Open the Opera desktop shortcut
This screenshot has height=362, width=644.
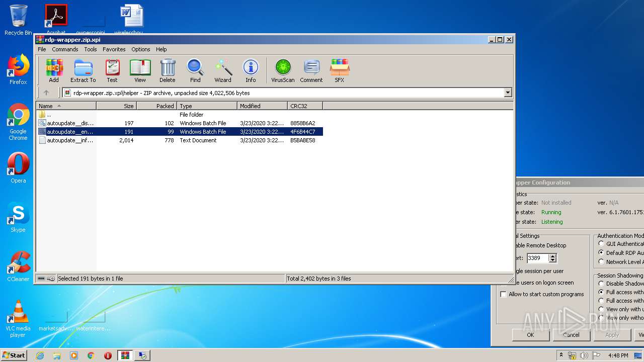pos(18,168)
